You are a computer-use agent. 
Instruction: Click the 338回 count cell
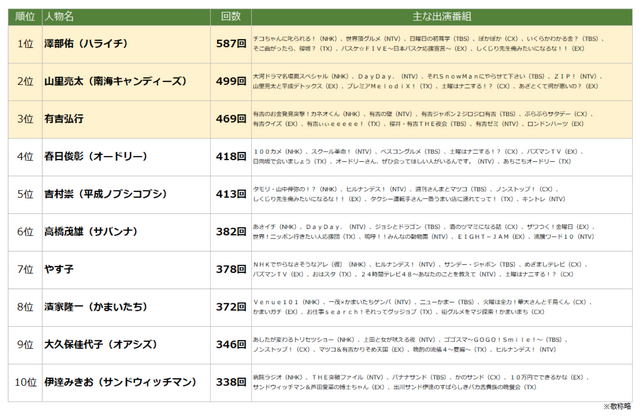[231, 381]
